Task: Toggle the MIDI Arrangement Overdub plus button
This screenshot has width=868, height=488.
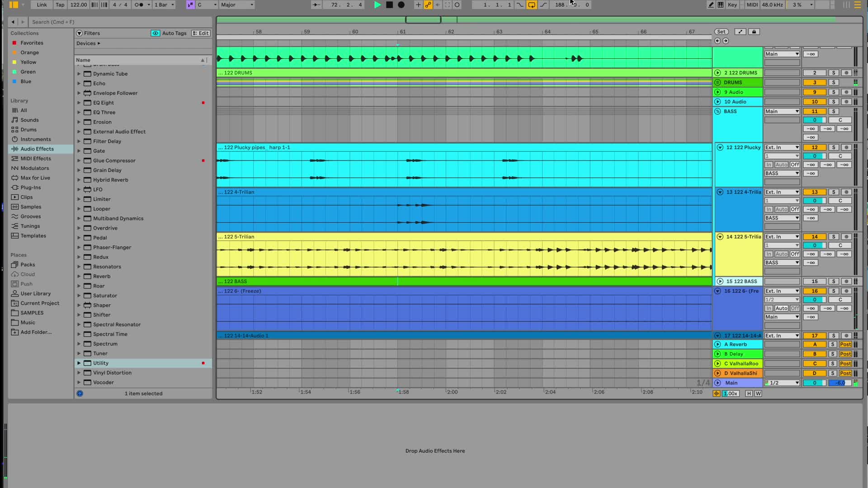Action: point(418,5)
